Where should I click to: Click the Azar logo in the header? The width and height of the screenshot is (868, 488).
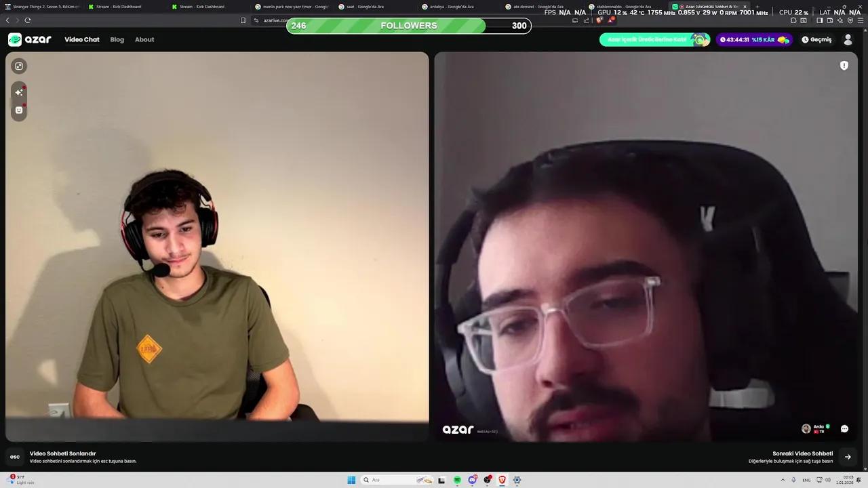pyautogui.click(x=29, y=39)
